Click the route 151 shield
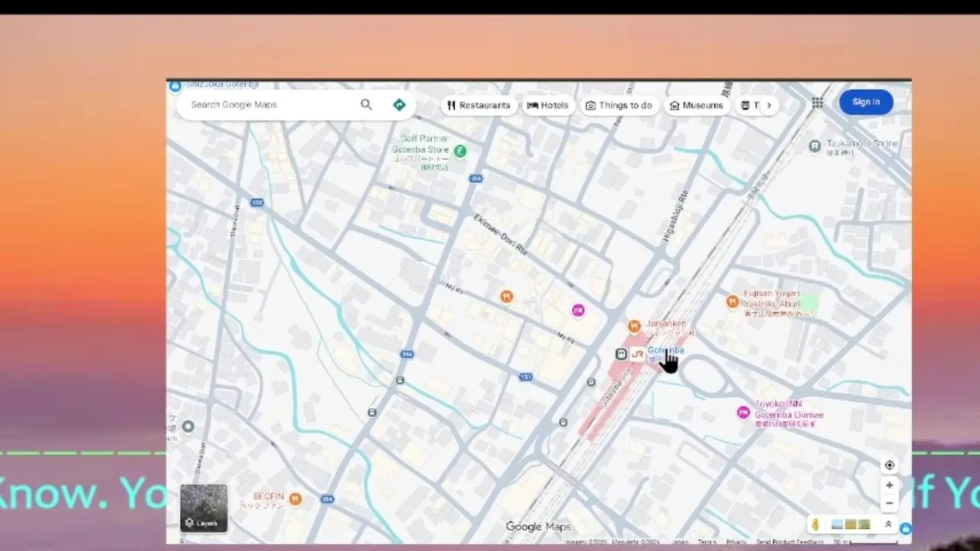980x551 pixels. coord(525,377)
